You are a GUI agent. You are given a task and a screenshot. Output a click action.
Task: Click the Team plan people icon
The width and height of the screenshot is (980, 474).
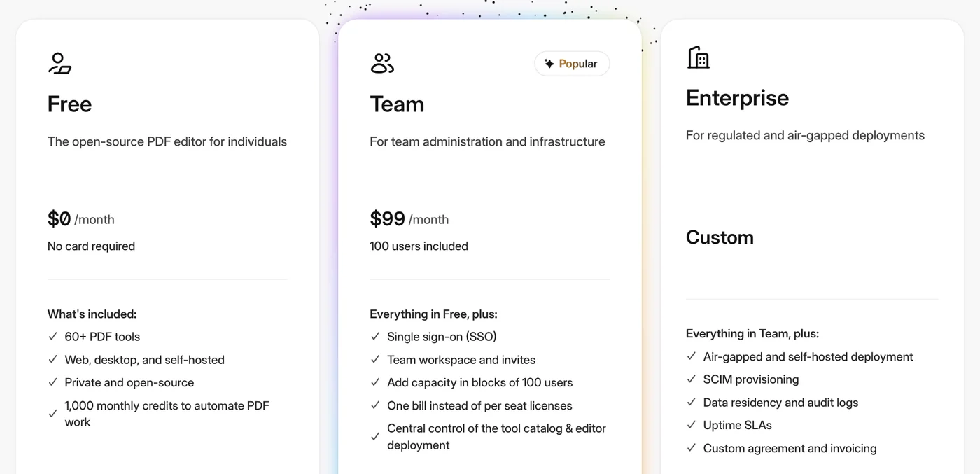coord(382,64)
